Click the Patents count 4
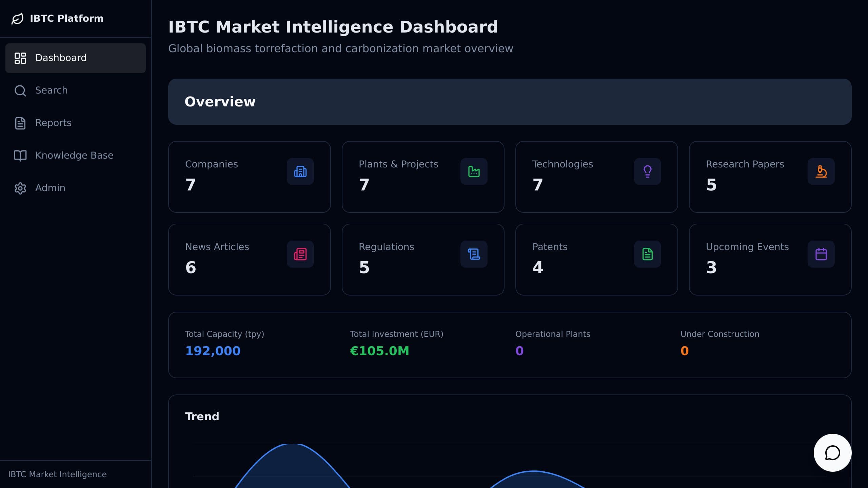Image resolution: width=868 pixels, height=488 pixels. (x=538, y=267)
